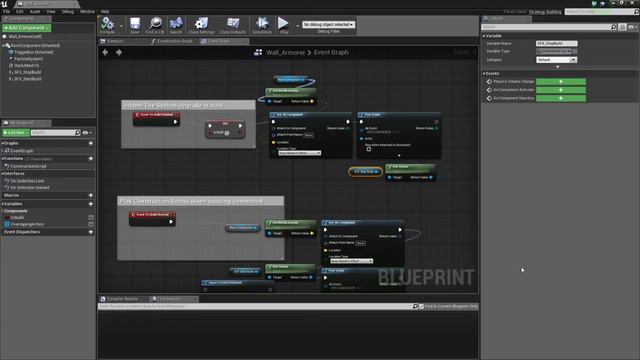Click Find in CB toolbar icon
The height and width of the screenshot is (360, 640).
pos(155,25)
